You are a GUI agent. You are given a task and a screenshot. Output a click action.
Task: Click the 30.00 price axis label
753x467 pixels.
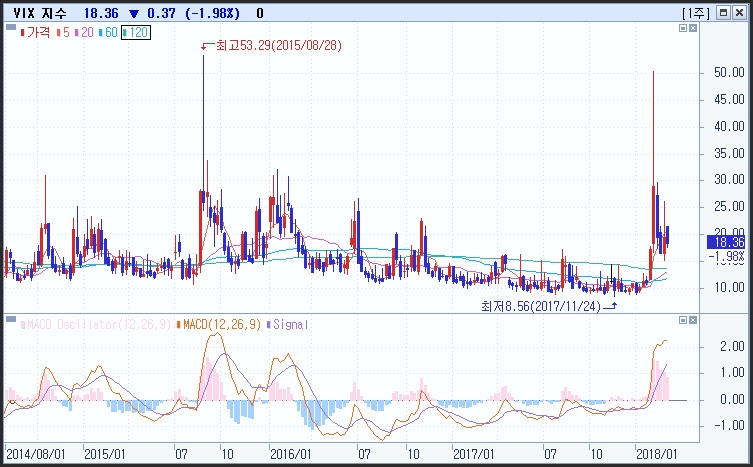729,180
